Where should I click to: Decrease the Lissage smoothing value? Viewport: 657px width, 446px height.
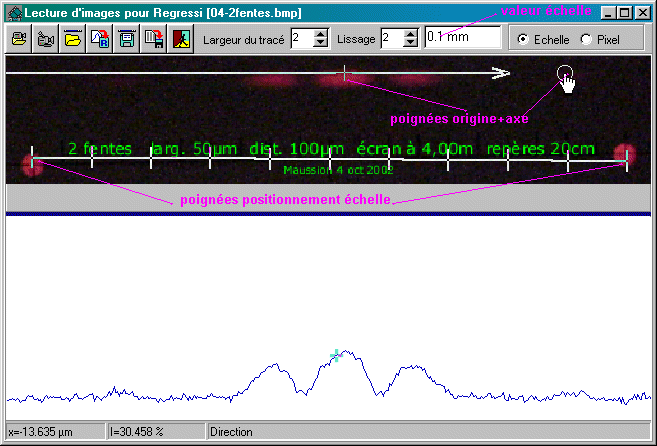pos(410,44)
